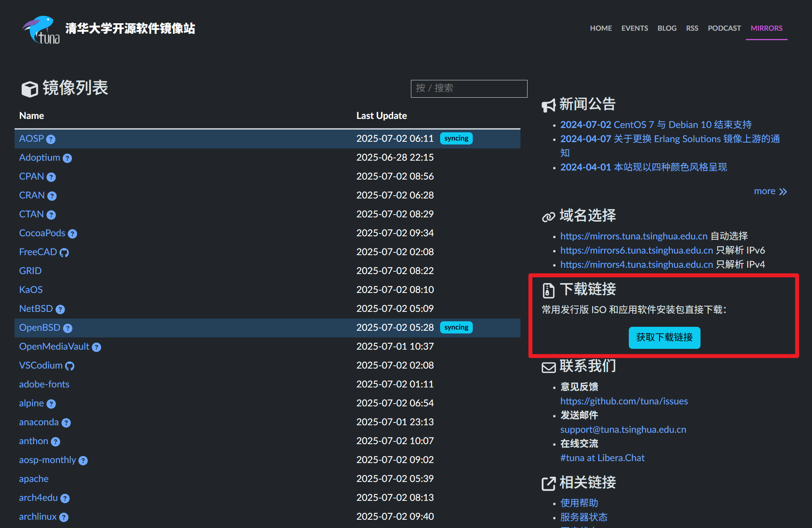
Task: Open the CentOS 7 end-of-support news
Action: pyautogui.click(x=656, y=125)
